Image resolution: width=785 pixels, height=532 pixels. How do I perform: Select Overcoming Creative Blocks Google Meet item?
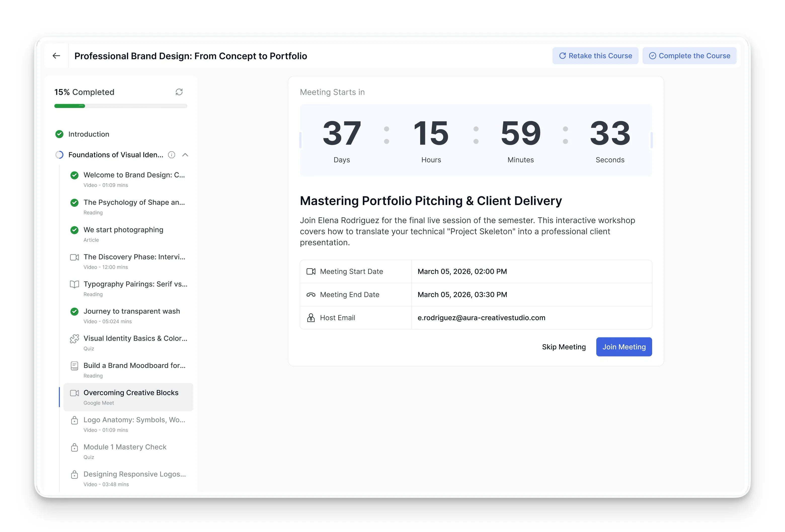pyautogui.click(x=128, y=397)
